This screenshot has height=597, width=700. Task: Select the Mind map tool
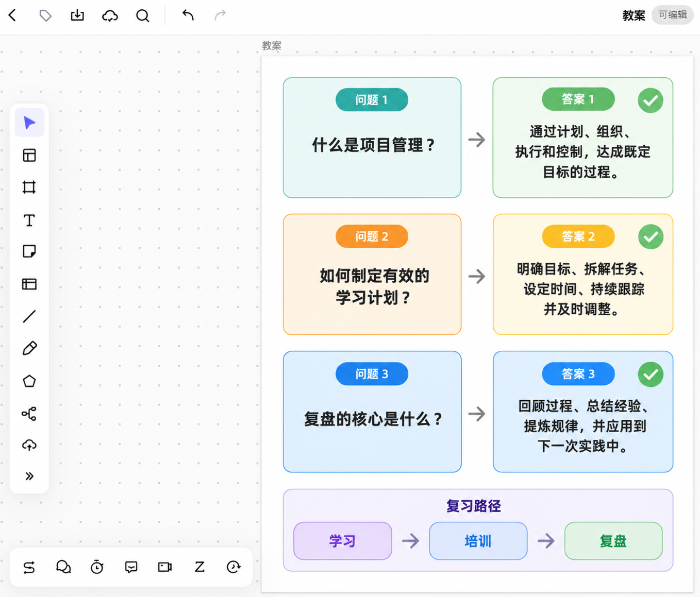[x=29, y=414]
